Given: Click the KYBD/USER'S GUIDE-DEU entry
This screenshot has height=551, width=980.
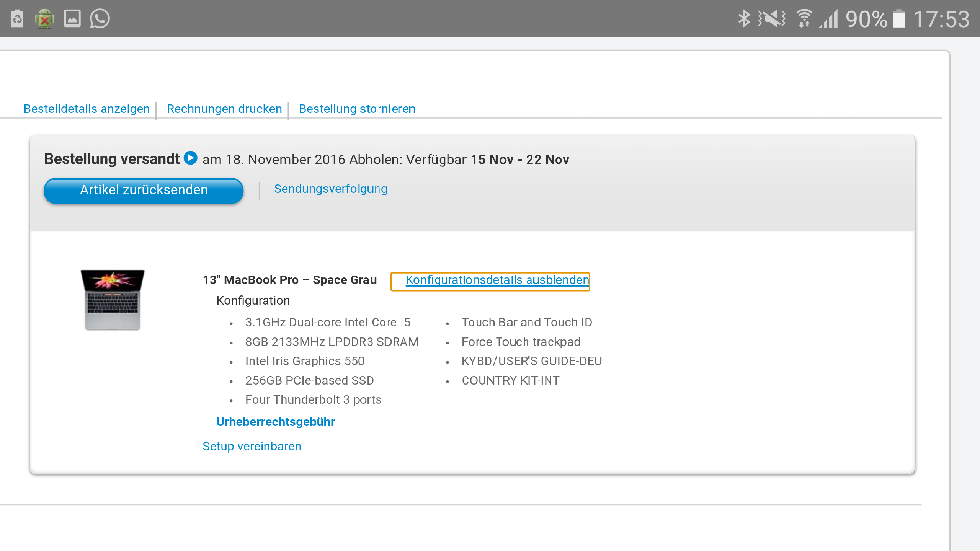Looking at the screenshot, I should (x=532, y=361).
